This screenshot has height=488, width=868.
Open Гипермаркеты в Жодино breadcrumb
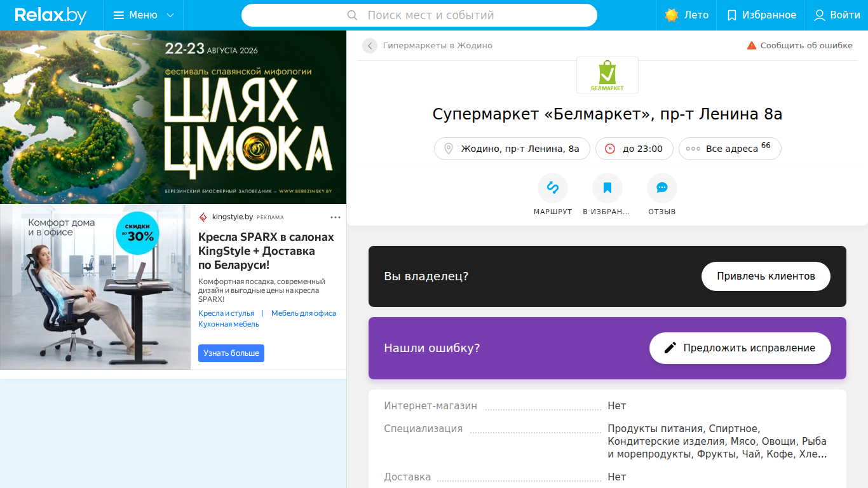437,46
